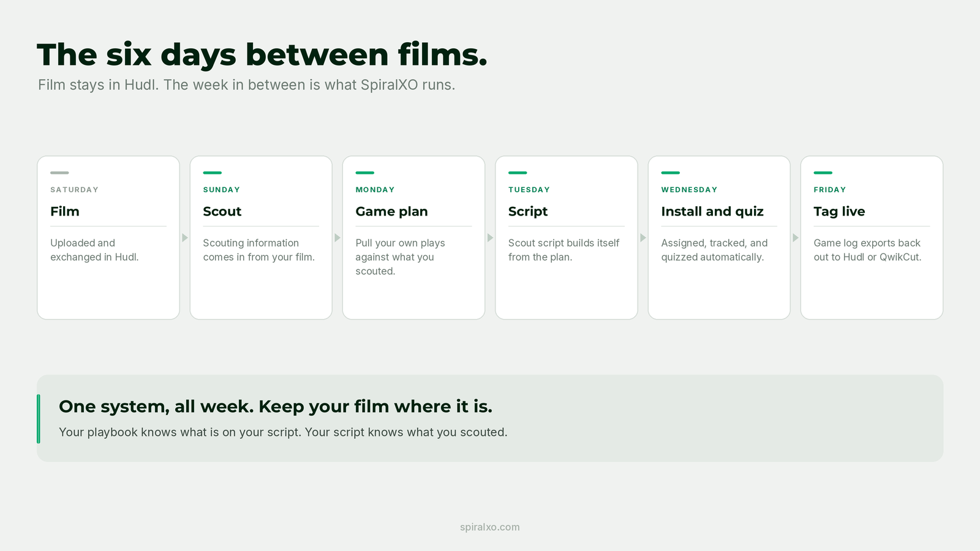Select the SUNDAY day label

221,190
